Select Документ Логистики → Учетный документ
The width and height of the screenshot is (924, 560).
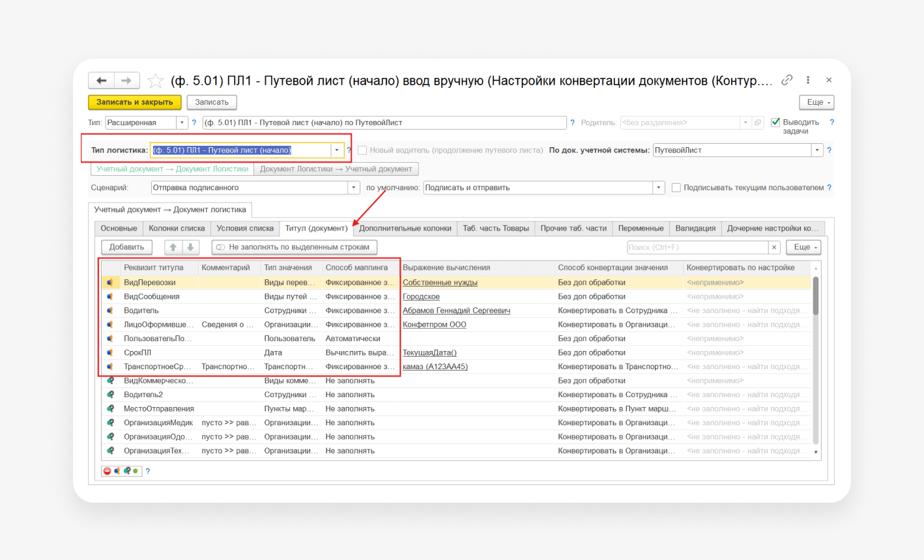pyautogui.click(x=336, y=169)
